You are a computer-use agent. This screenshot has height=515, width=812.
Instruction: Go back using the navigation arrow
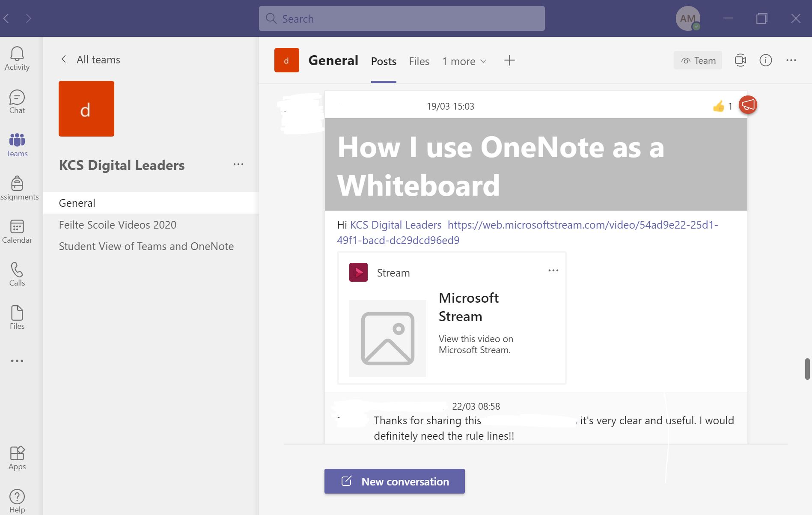[x=6, y=18]
